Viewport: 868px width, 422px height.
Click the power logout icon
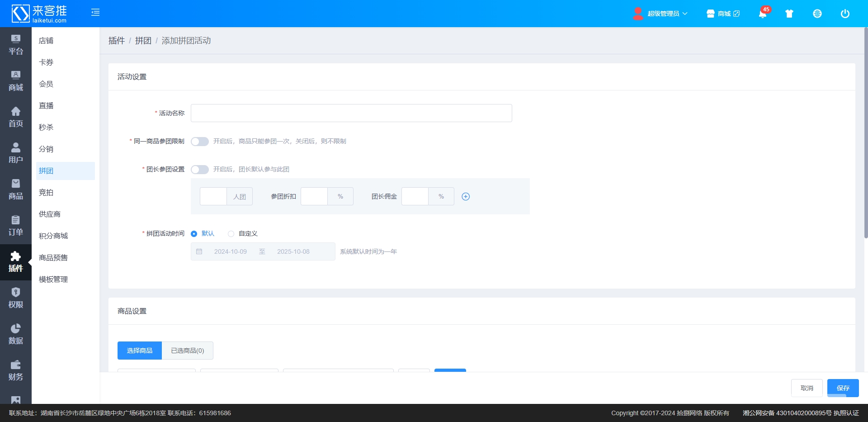[x=844, y=14]
